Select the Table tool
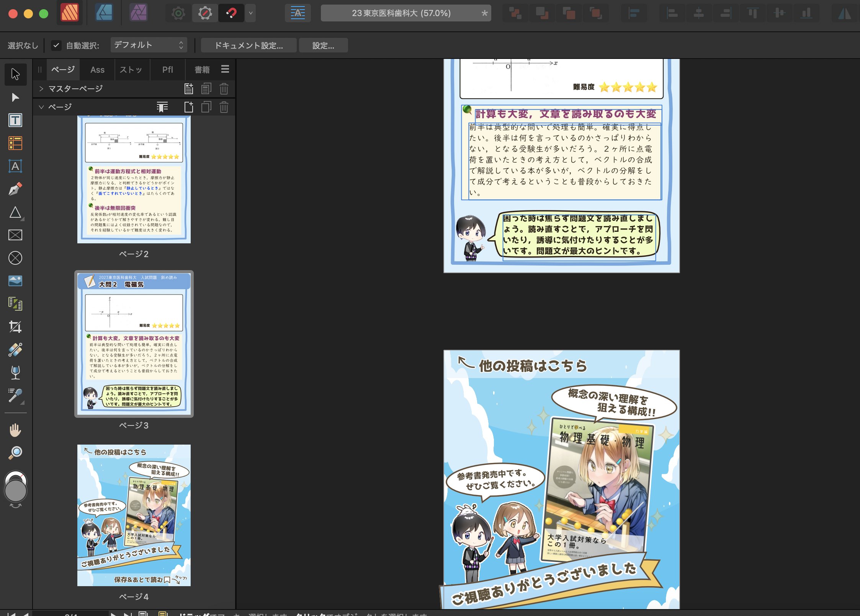860x616 pixels. coord(15,143)
